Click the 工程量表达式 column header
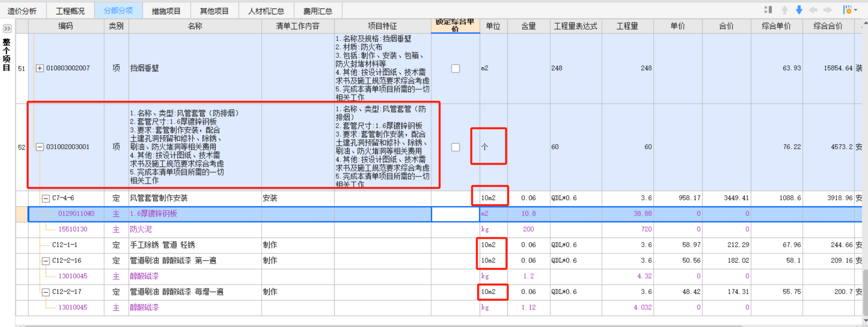 click(576, 26)
